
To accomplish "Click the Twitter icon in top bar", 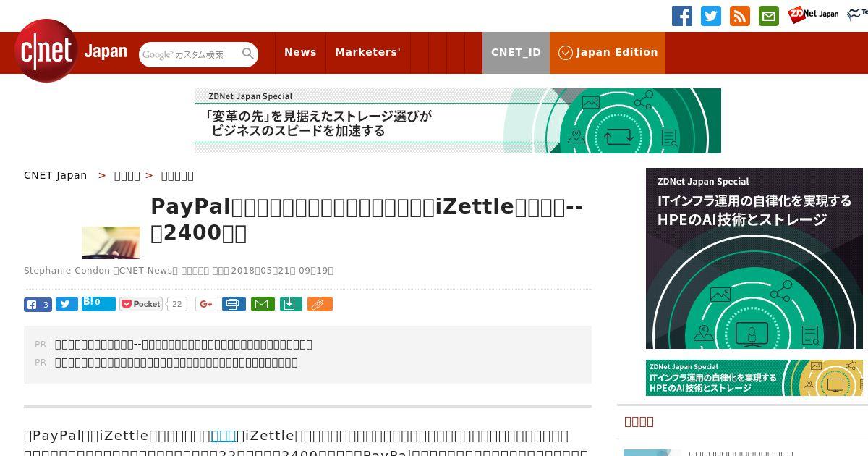I will 711,16.
